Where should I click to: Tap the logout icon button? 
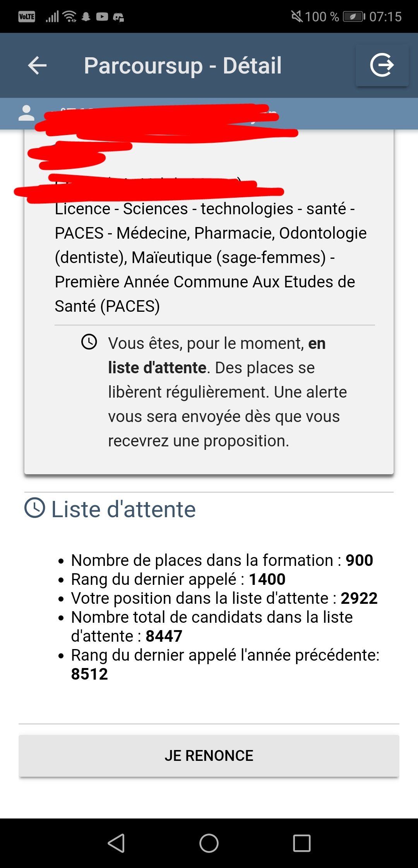tap(382, 65)
